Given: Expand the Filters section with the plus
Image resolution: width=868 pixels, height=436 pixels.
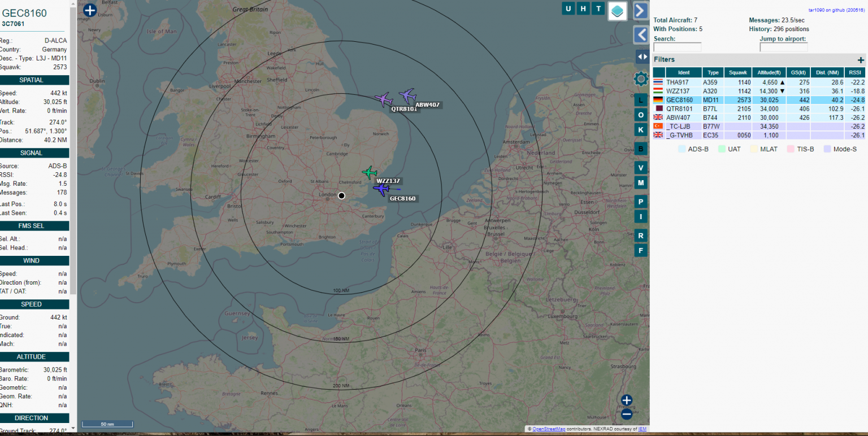Looking at the screenshot, I should (861, 59).
